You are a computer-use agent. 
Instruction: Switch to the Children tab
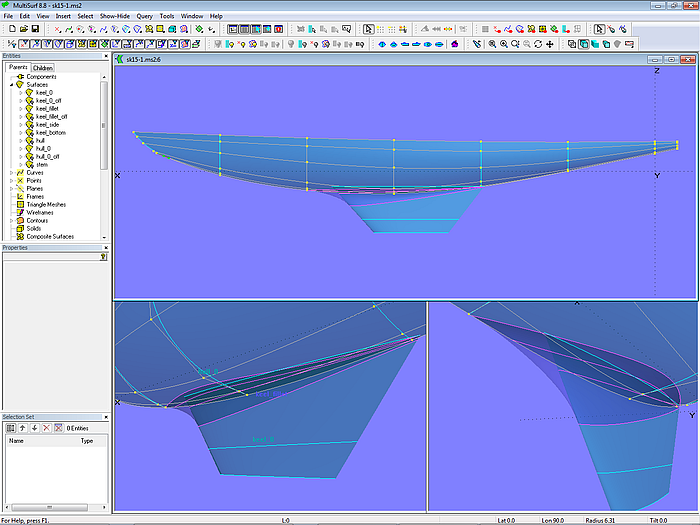pos(43,68)
